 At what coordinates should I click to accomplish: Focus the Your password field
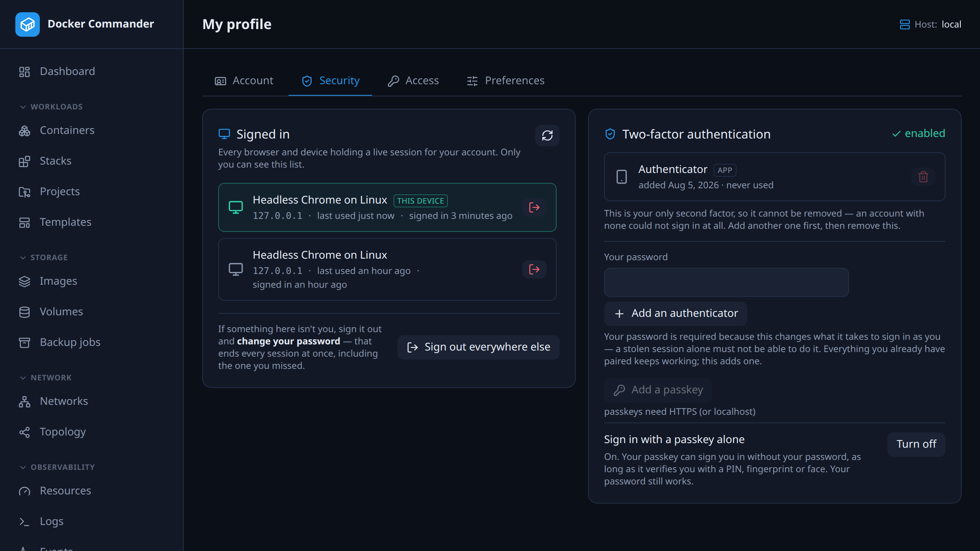click(726, 282)
